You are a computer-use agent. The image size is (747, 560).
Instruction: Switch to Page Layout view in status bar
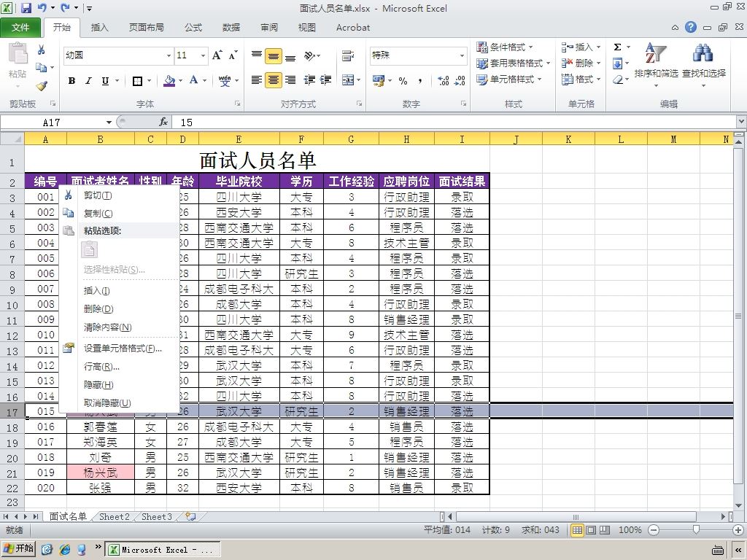click(x=591, y=530)
